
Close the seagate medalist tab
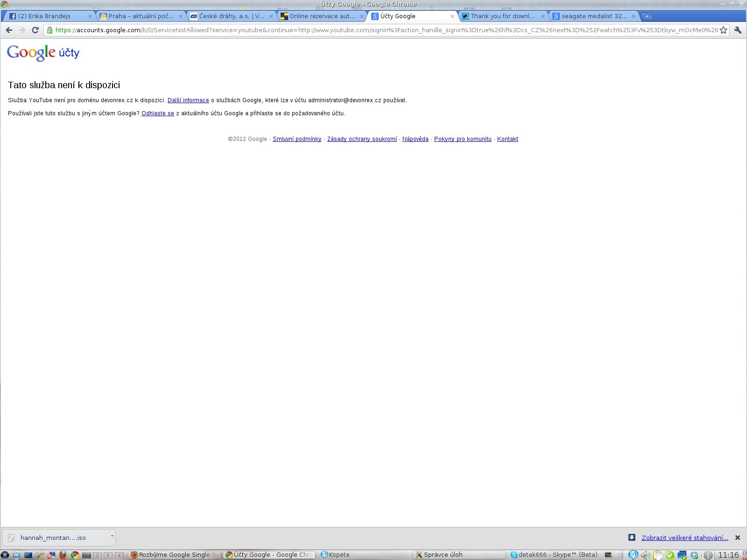click(x=633, y=16)
